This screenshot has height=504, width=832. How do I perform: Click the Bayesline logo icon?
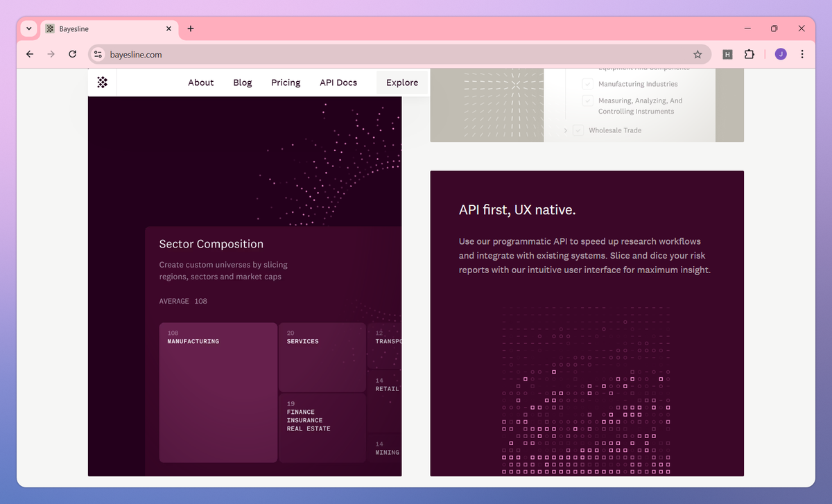coord(103,82)
